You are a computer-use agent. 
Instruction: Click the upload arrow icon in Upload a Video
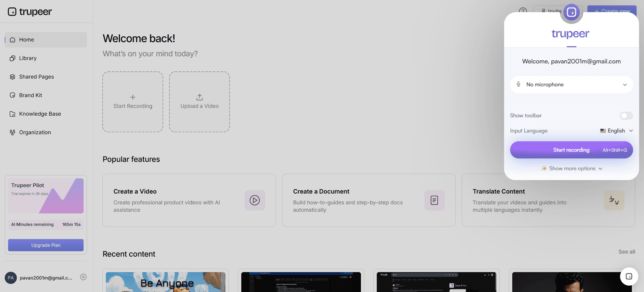tap(200, 97)
